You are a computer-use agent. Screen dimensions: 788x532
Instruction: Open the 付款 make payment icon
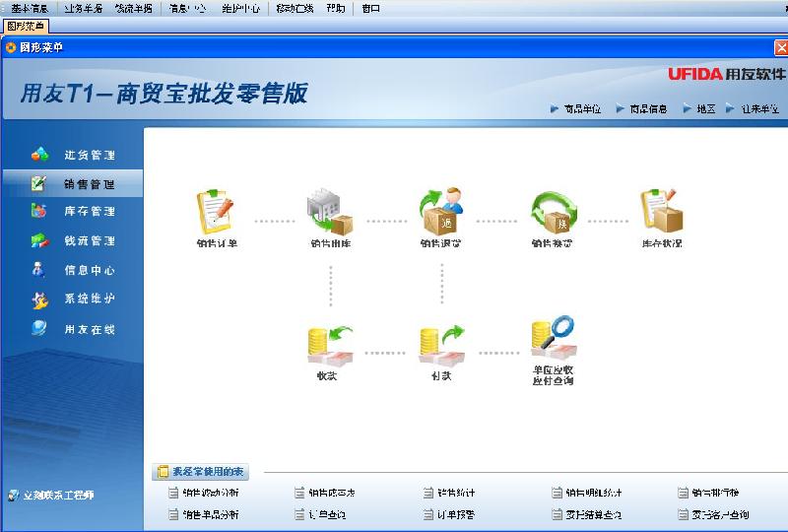coord(441,346)
